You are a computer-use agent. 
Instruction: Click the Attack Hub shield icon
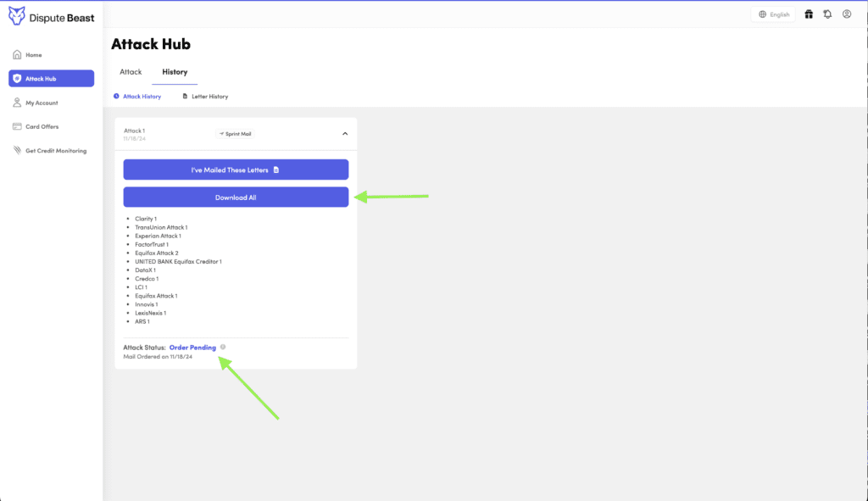click(x=17, y=79)
